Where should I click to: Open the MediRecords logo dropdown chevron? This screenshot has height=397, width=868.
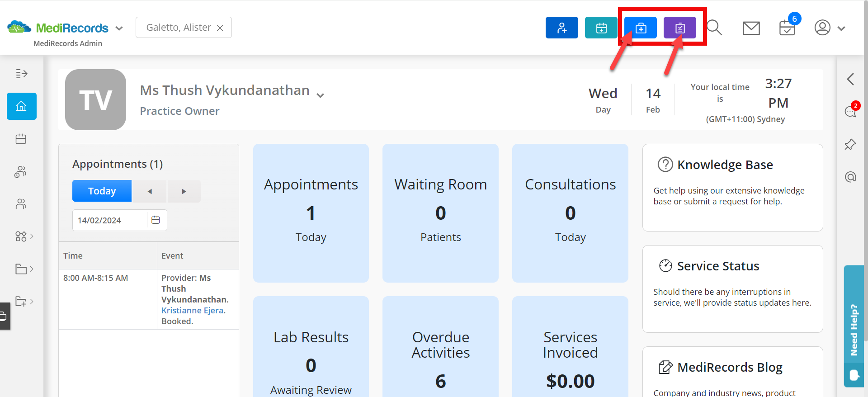click(119, 28)
